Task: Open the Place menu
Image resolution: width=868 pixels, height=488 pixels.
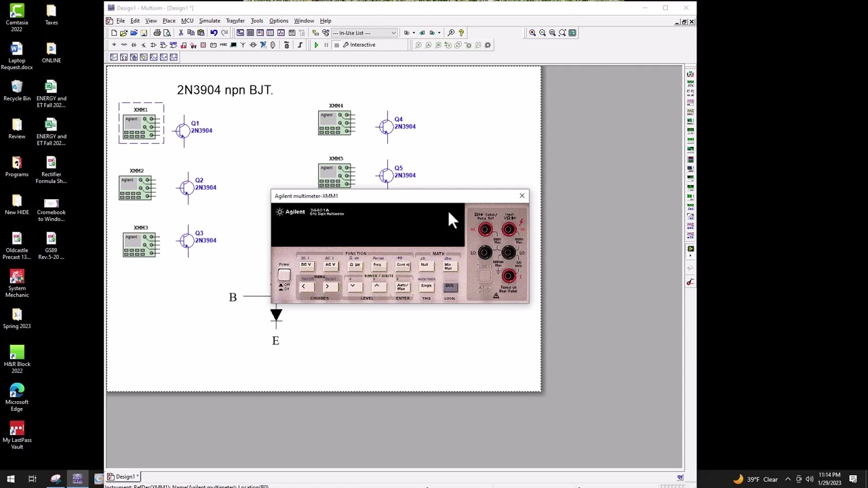Action: pos(169,20)
